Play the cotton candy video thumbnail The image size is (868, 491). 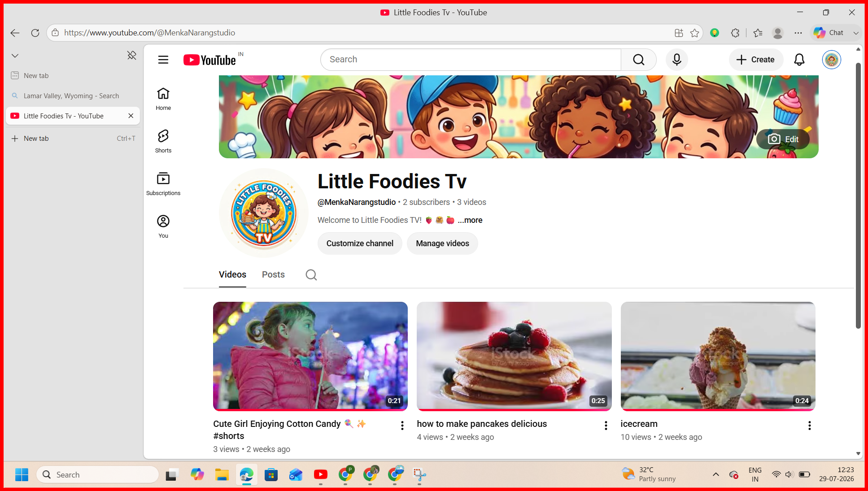point(310,356)
